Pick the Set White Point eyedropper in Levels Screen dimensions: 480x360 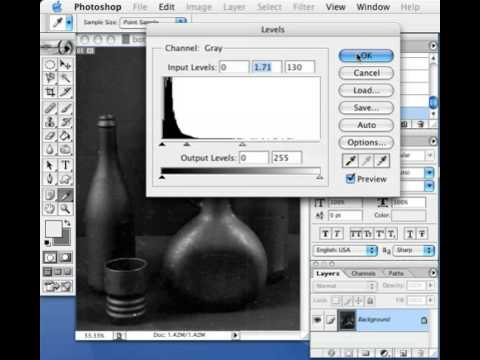[x=382, y=161]
